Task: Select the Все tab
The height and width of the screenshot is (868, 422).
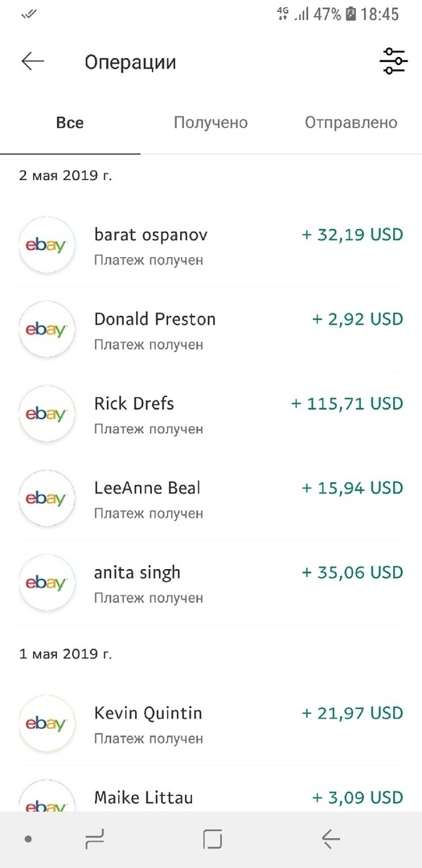Action: click(70, 122)
